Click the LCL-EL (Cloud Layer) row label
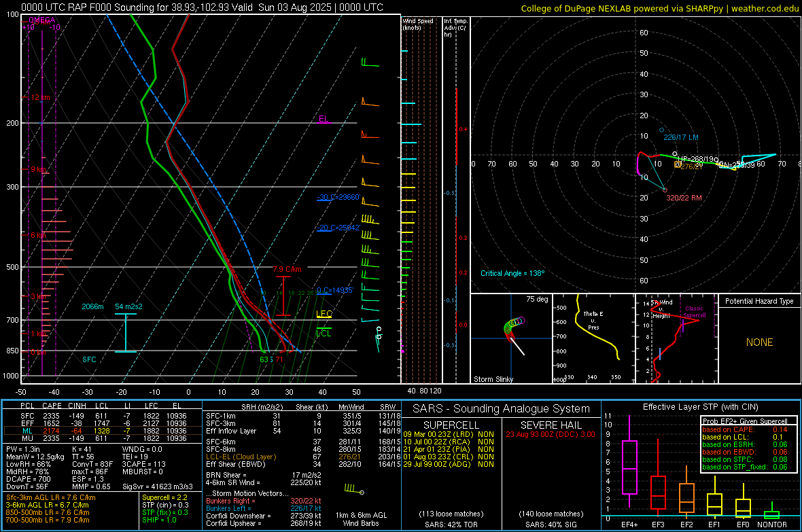This screenshot has height=532, width=802. pos(241,457)
